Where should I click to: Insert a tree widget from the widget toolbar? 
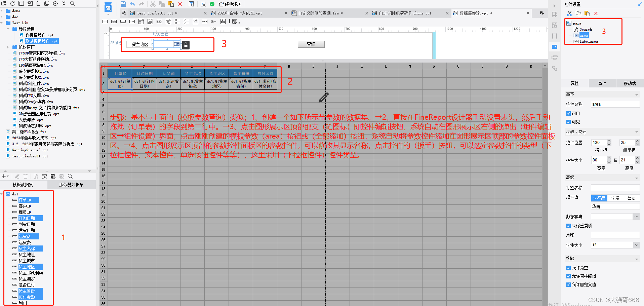(223, 22)
